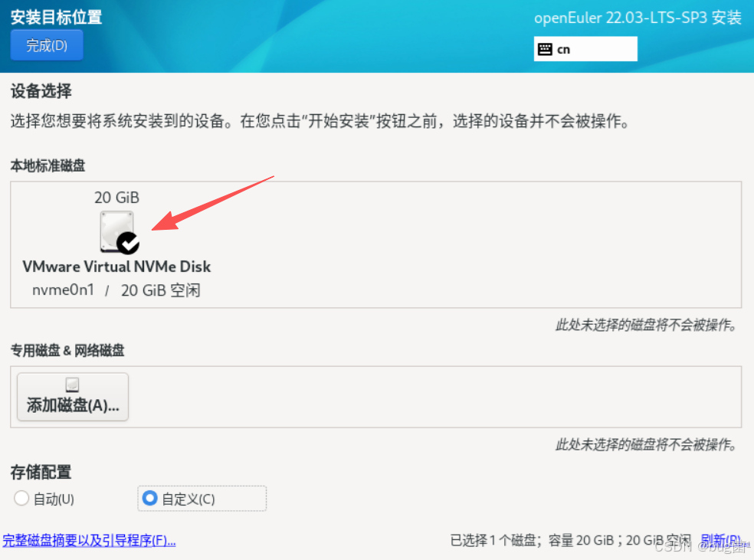Click the nvme0n1 device name text
This screenshot has width=754, height=560.
(63, 290)
